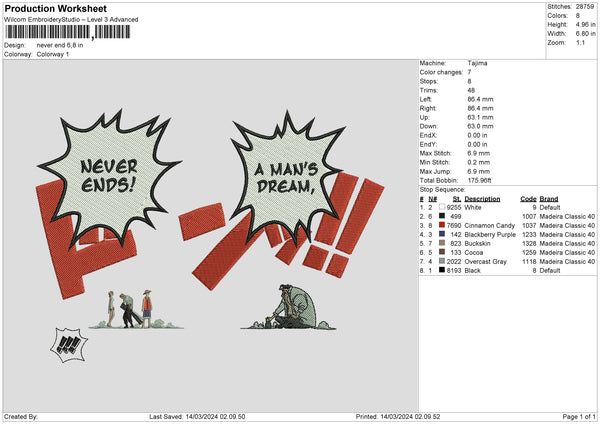The width and height of the screenshot is (600, 424).
Task: Click the Stitches value 28759
Action: [585, 7]
